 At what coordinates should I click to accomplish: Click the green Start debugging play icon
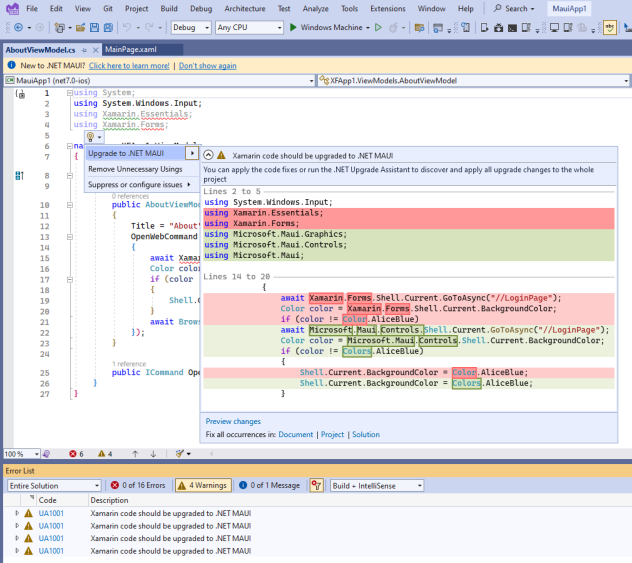point(292,28)
